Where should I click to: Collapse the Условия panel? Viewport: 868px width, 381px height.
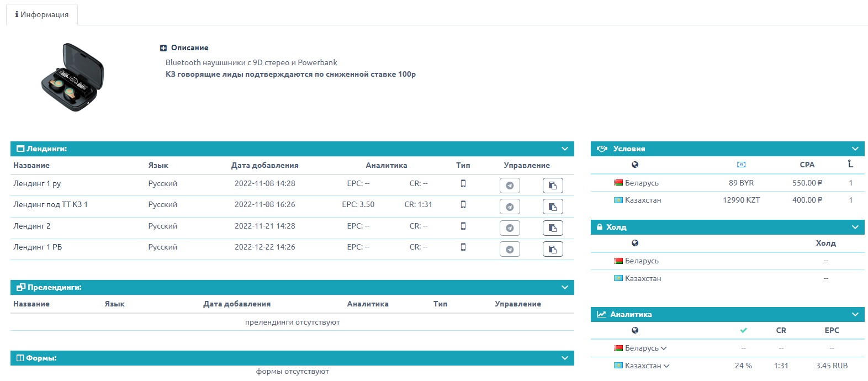tap(855, 149)
